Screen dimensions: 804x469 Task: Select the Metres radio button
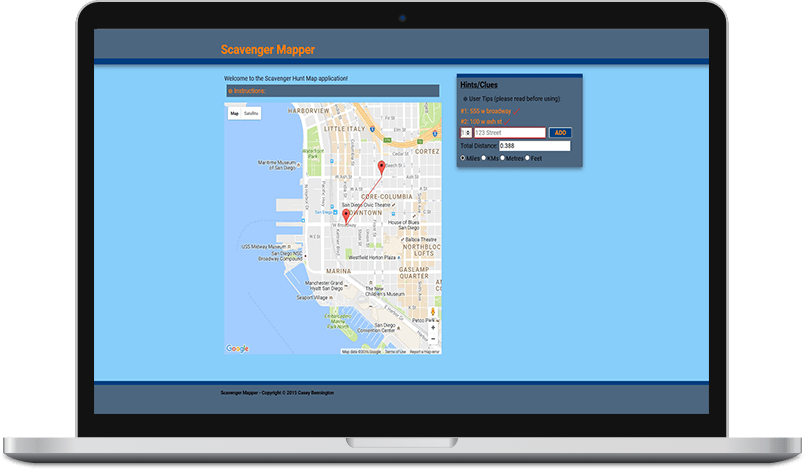tap(502, 158)
